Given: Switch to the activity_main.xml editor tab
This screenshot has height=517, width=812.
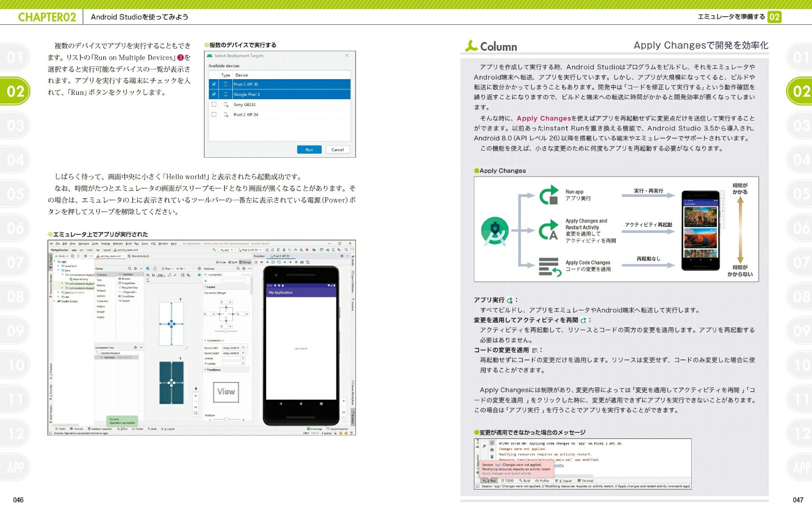Looking at the screenshot, I should point(111,256).
